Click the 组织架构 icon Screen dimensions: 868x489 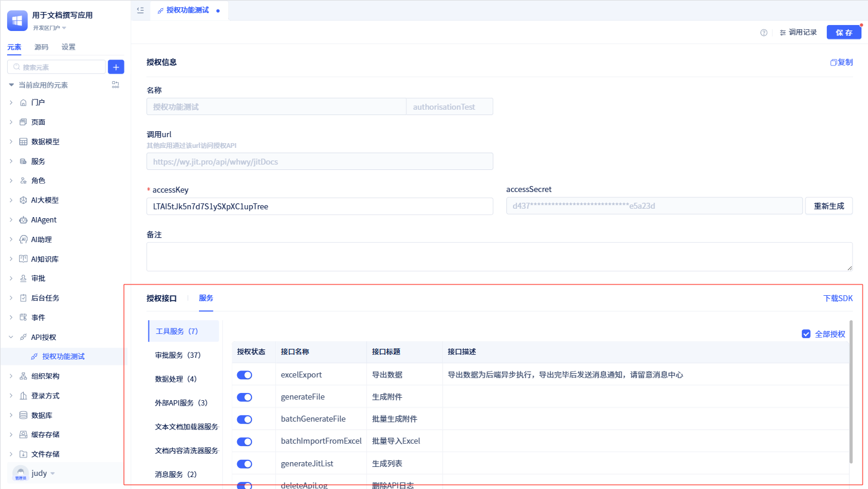(x=23, y=376)
